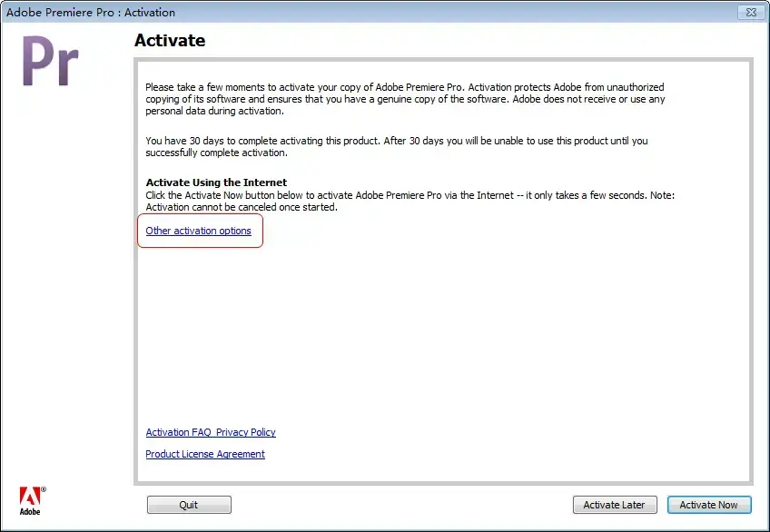Click the Quit button
This screenshot has width=770, height=532.
tap(189, 505)
